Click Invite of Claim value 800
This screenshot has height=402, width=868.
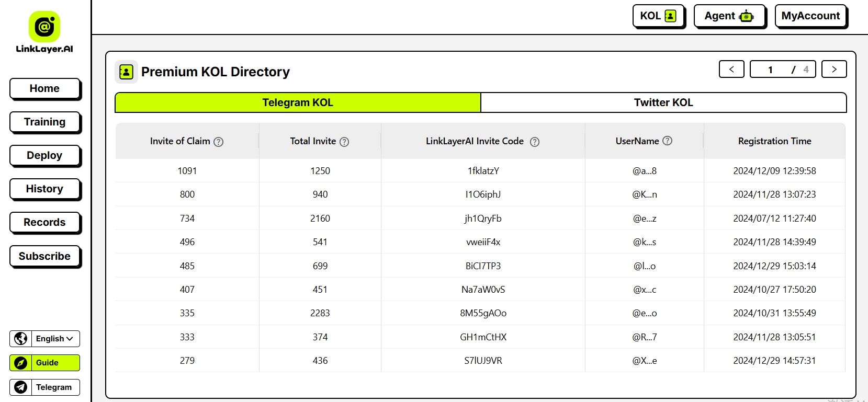point(187,194)
